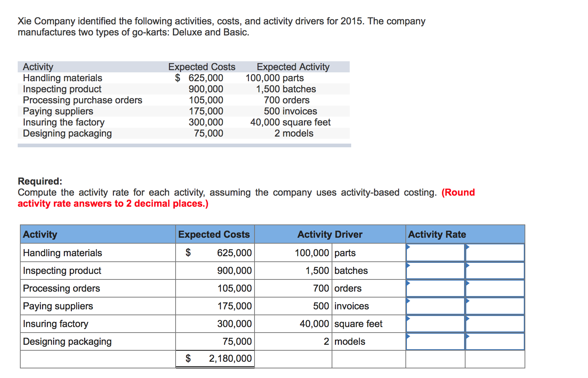Click the 'Insuring factory' row label
Image resolution: width=588 pixels, height=378 pixels.
[98, 324]
